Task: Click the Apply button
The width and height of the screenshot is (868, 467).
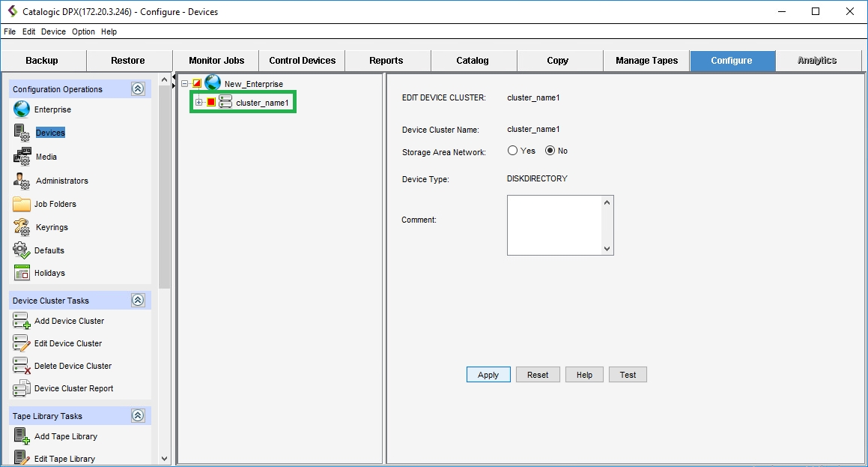Action: [488, 375]
